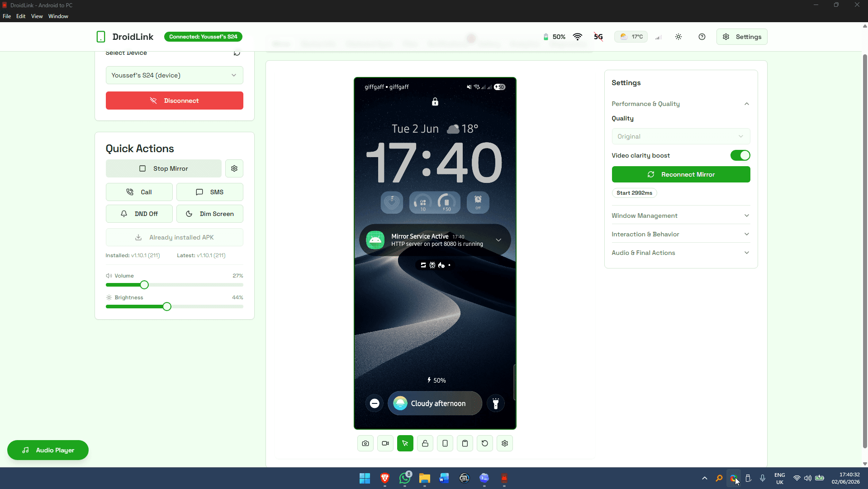This screenshot has height=489, width=868.
Task: Open the Quality Original dropdown
Action: click(x=681, y=136)
